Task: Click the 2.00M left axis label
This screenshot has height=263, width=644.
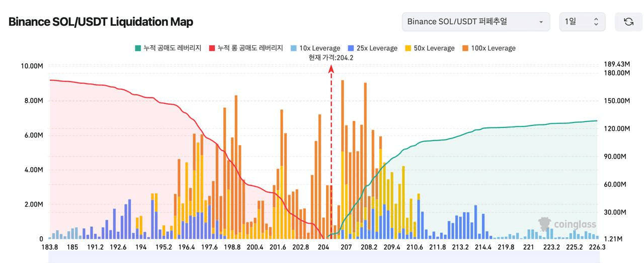Action: click(34, 205)
